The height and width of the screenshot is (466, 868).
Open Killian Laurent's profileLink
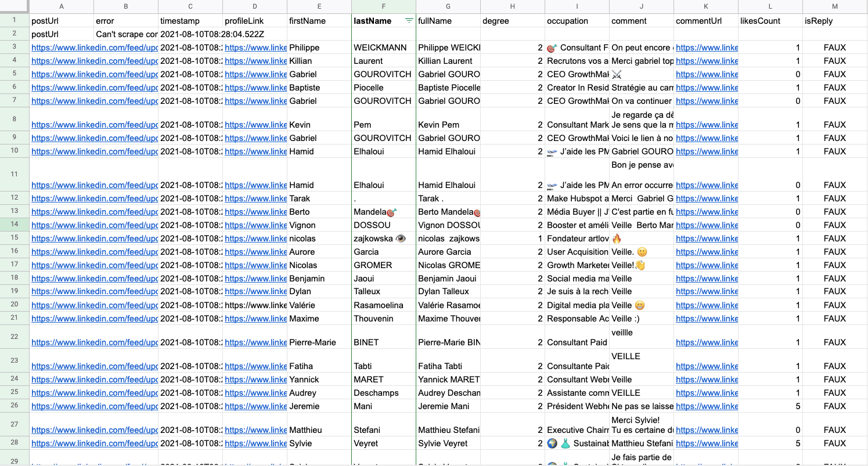[x=255, y=61]
